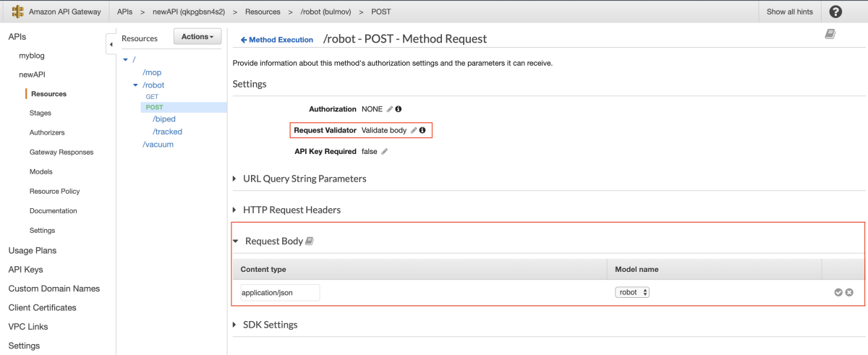Open the robot model name dropdown
Screen dimensions: 868x355
tap(632, 292)
